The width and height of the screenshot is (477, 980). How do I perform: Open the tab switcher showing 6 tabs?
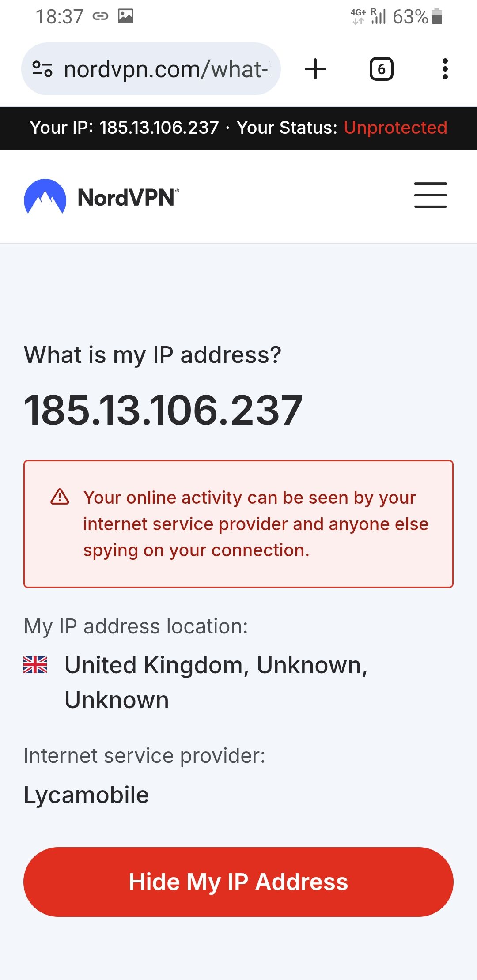pos(381,69)
